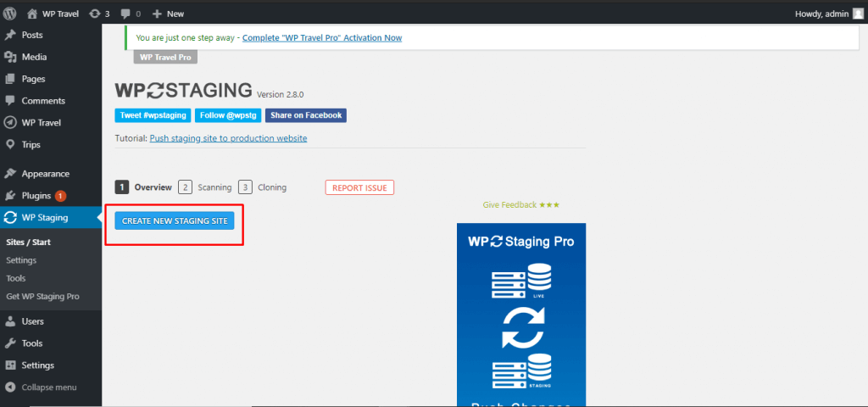Image resolution: width=868 pixels, height=407 pixels.
Task: Click Follow @wpstg button
Action: coord(228,115)
